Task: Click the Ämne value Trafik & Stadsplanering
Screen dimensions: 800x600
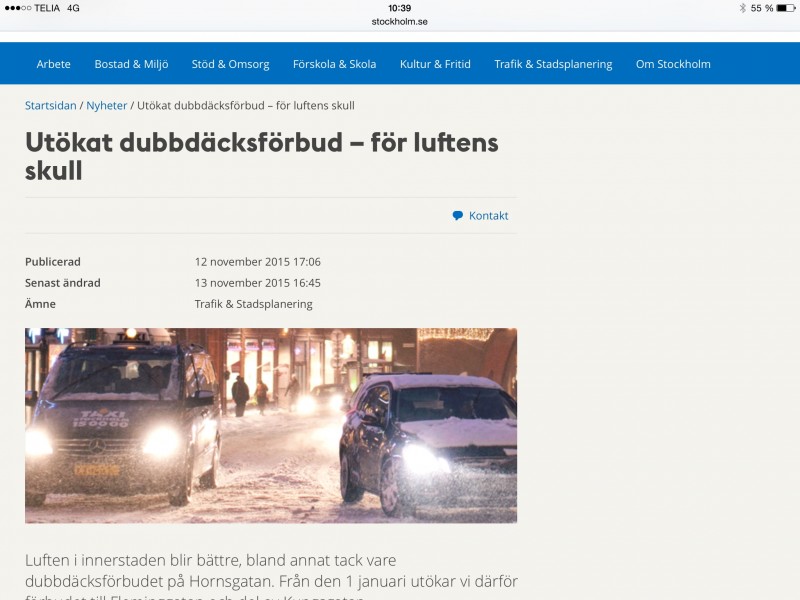Action: click(x=254, y=304)
